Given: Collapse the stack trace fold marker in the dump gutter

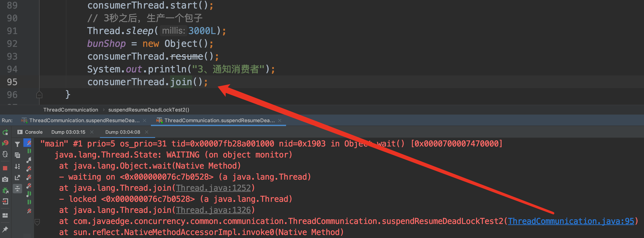Looking at the screenshot, I should pyautogui.click(x=37, y=222).
